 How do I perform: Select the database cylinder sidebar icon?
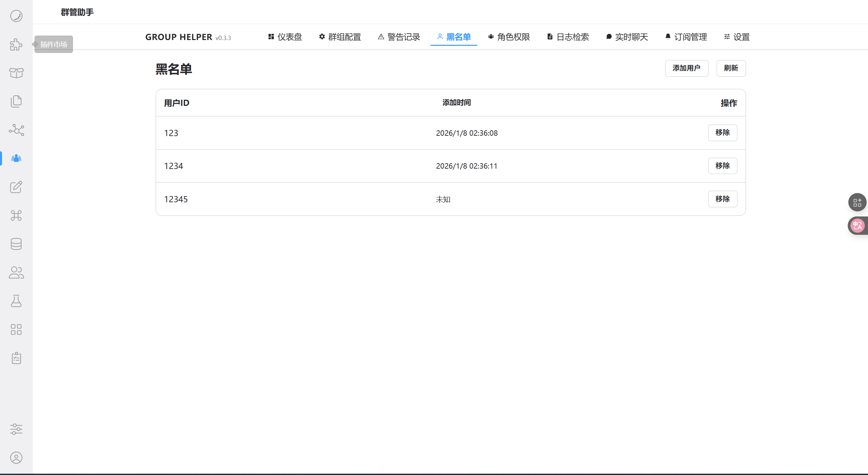tap(16, 244)
